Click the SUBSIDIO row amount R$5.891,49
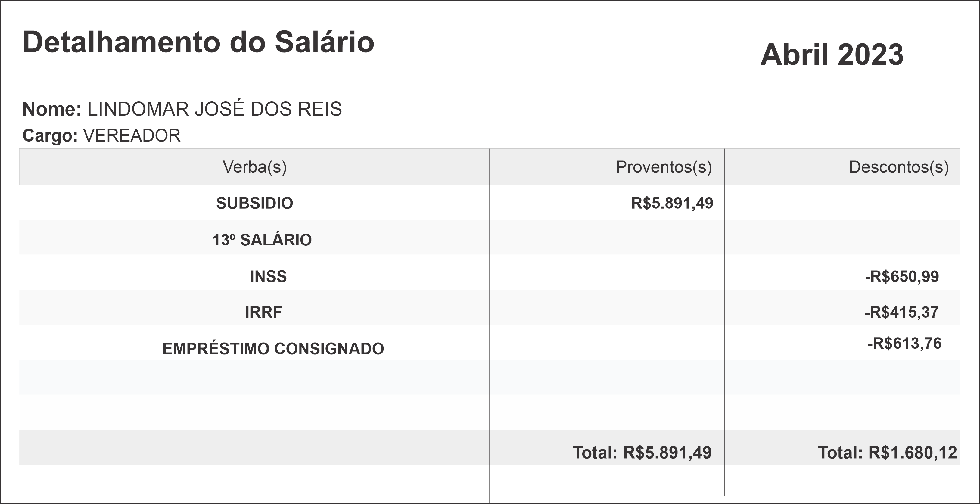 [672, 203]
